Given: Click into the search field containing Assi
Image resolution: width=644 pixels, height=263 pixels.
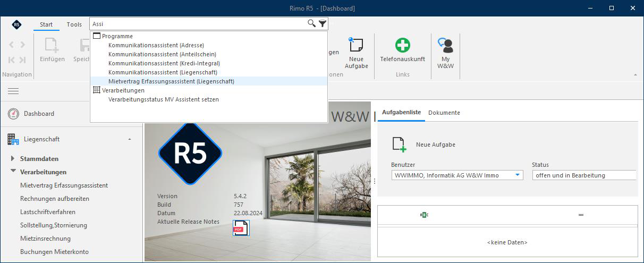Looking at the screenshot, I should [x=199, y=24].
